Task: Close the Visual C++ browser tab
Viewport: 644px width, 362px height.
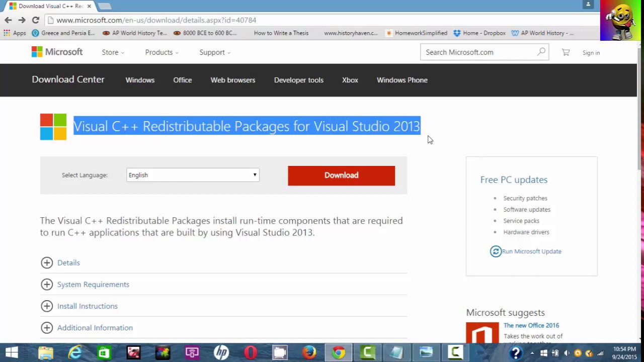Action: (89, 6)
